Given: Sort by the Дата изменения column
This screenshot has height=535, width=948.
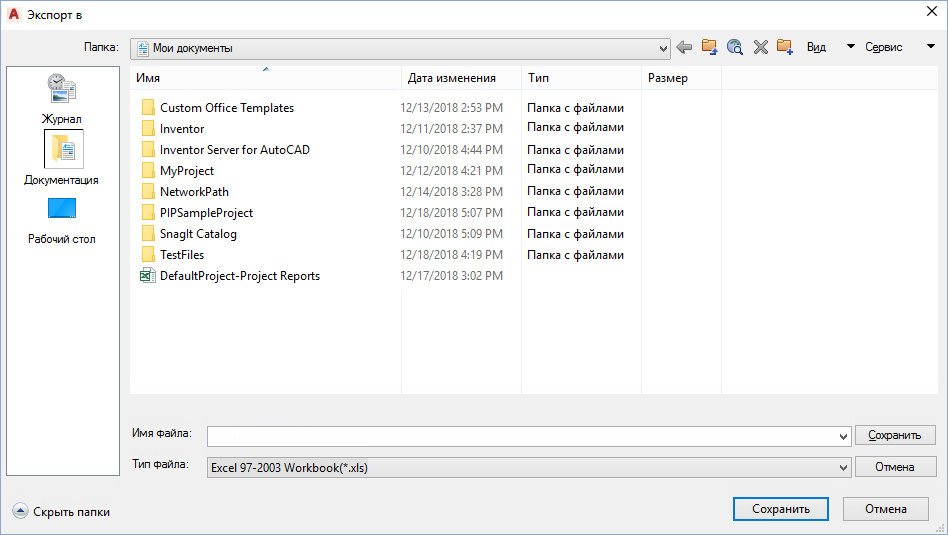Looking at the screenshot, I should point(461,78).
